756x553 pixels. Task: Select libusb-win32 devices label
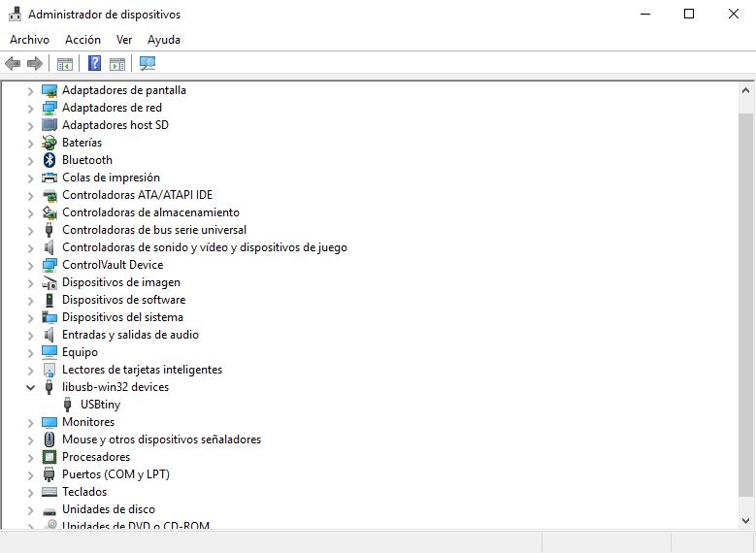click(115, 387)
